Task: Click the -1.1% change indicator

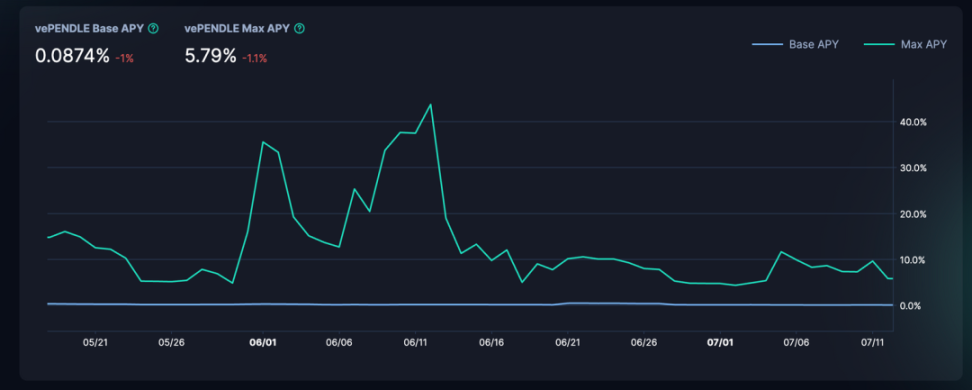Action: [254, 58]
